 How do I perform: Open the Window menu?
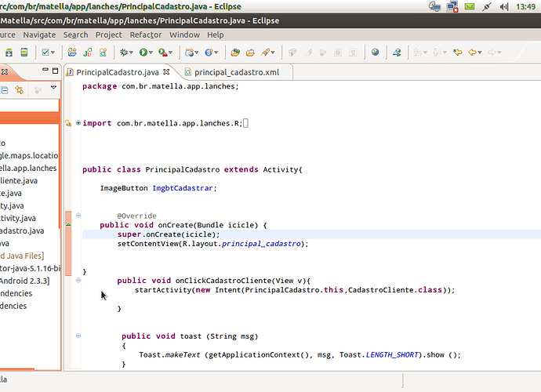point(184,34)
